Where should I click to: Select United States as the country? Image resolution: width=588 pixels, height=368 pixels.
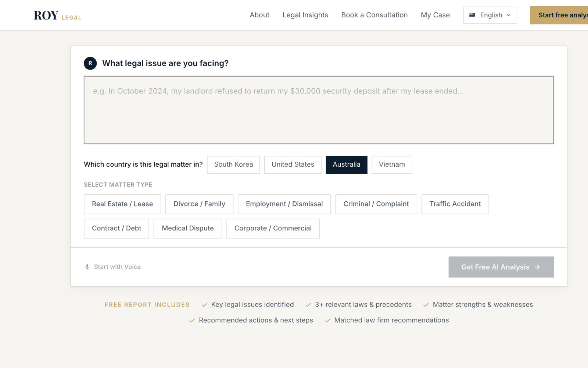(x=293, y=164)
